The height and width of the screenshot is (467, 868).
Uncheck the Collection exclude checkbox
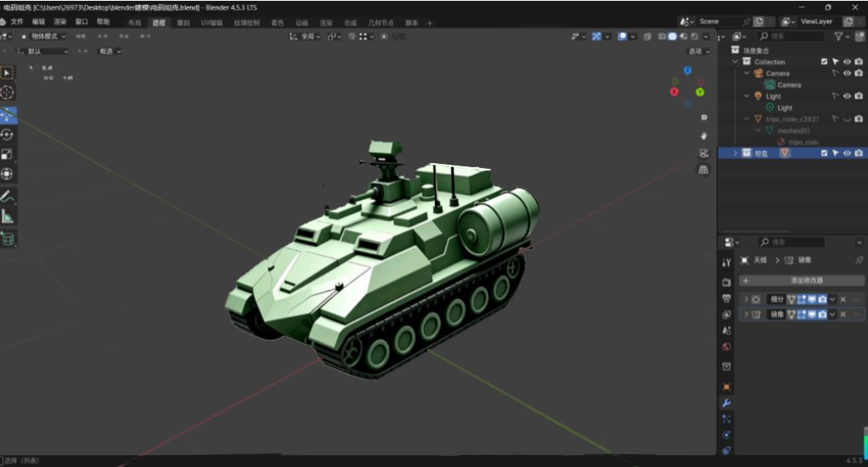click(825, 61)
